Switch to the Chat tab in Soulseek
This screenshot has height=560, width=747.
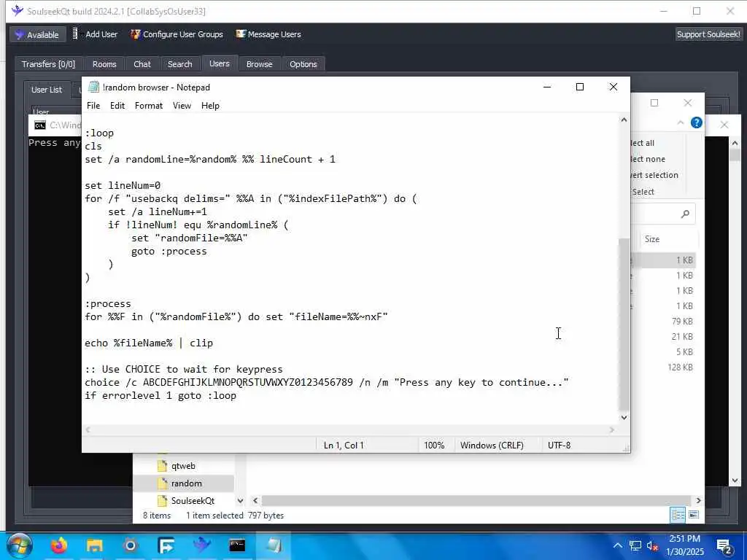[142, 64]
